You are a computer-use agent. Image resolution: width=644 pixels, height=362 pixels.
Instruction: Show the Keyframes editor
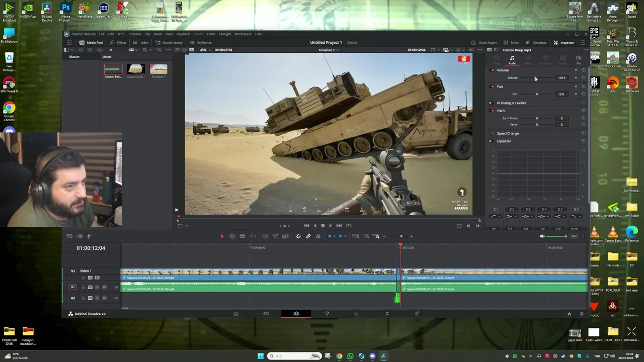point(200,43)
